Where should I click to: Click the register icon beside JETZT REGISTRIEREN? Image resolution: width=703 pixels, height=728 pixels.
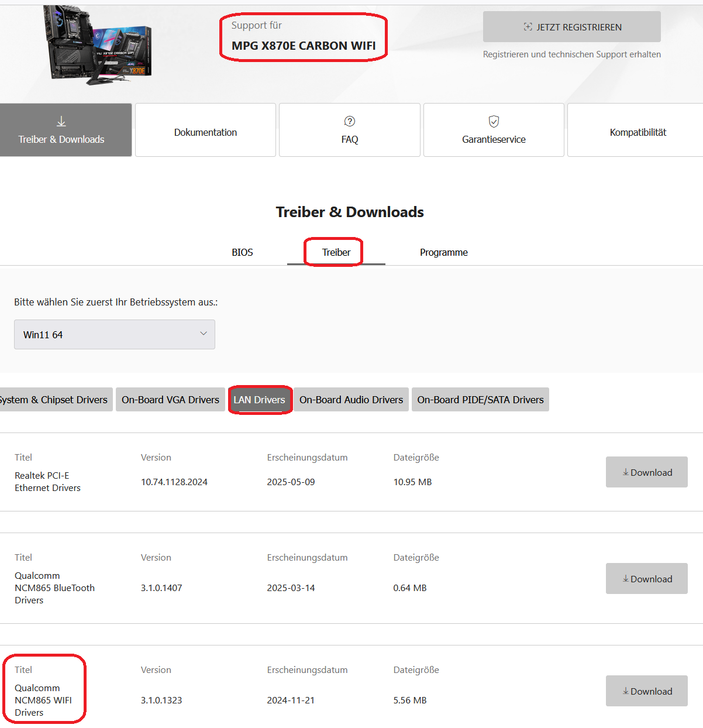click(528, 27)
